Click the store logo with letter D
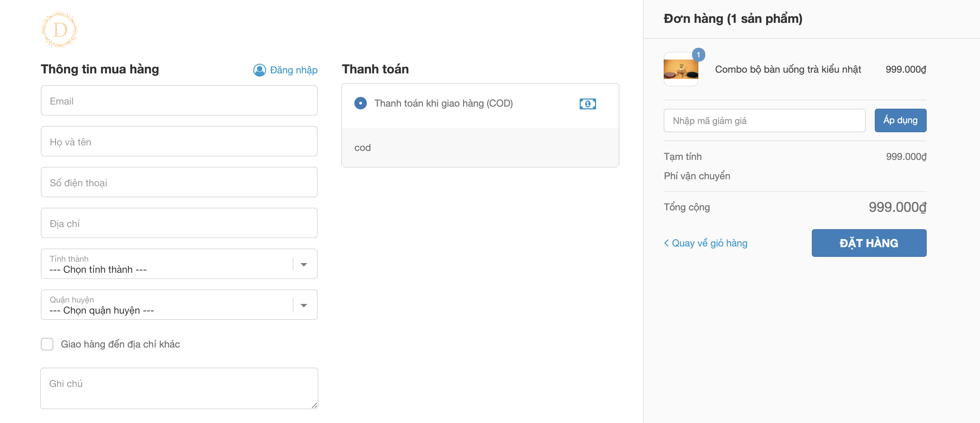Screen dimensions: 980x423 click(x=60, y=30)
